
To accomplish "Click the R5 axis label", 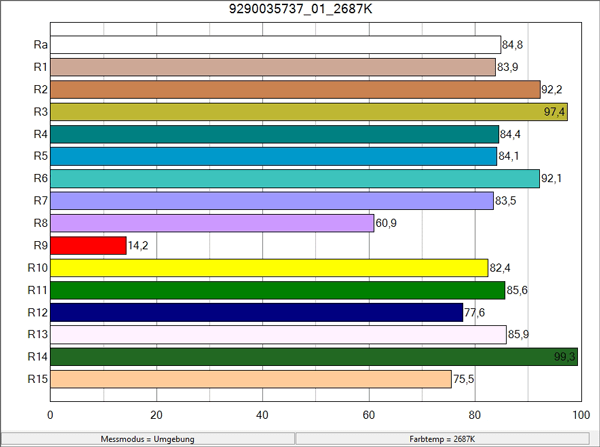I will 41,156.
